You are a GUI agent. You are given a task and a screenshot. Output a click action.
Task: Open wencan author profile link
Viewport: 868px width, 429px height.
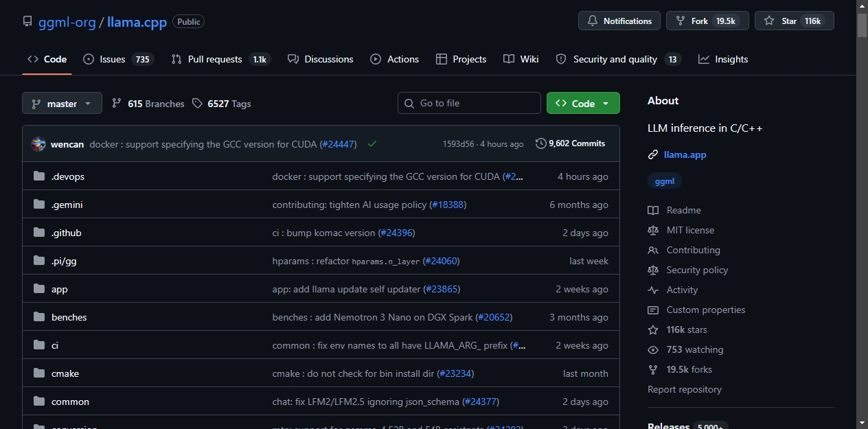click(x=67, y=144)
